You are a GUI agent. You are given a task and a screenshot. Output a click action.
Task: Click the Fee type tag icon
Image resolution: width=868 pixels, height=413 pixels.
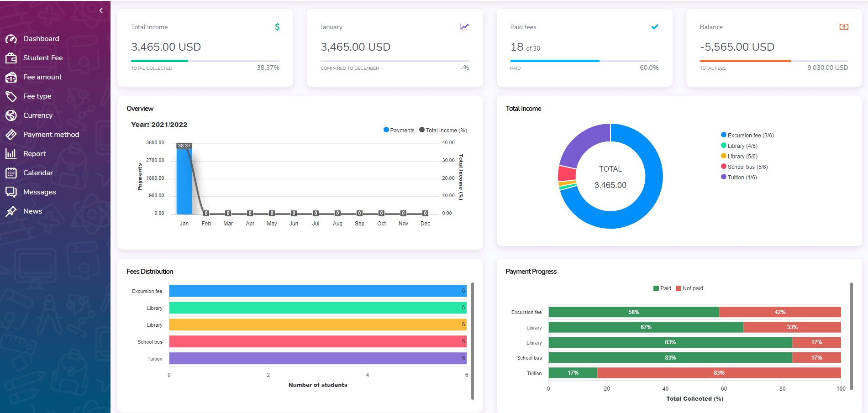[x=11, y=96]
